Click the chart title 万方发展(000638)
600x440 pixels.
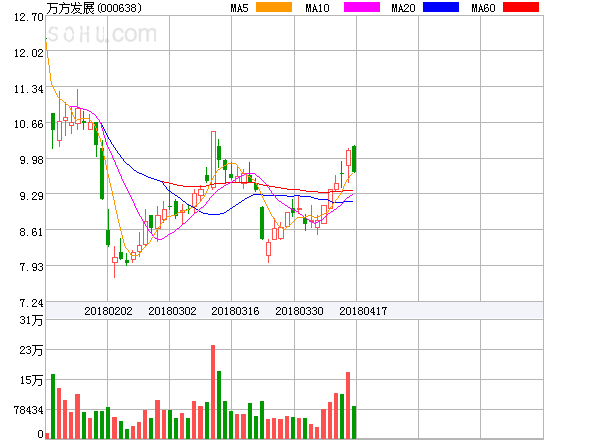click(x=94, y=8)
